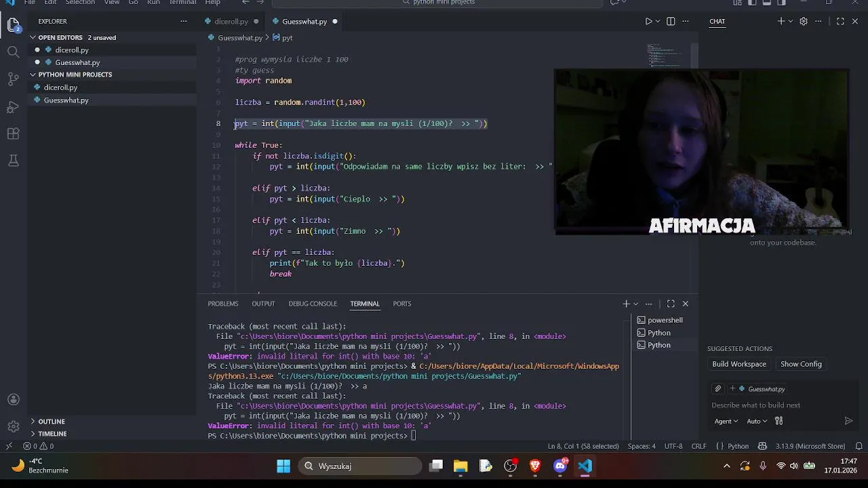Run the Python file with play button
The image size is (868, 488).
[x=648, y=22]
